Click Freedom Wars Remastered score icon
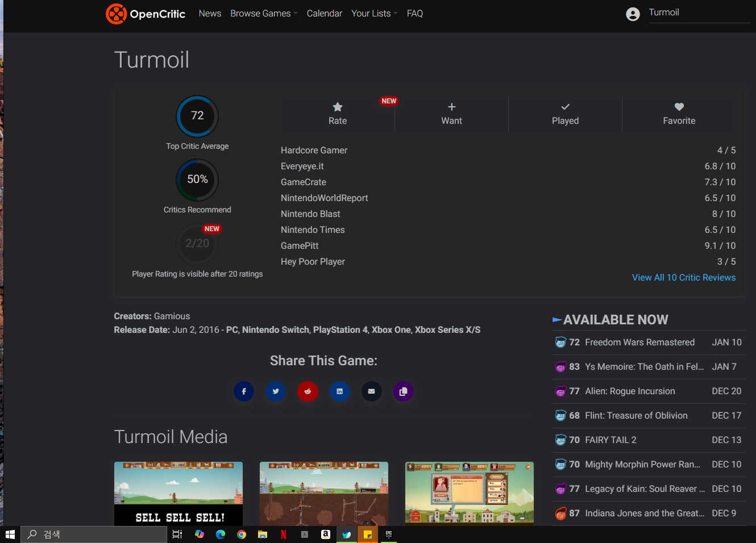 point(560,342)
